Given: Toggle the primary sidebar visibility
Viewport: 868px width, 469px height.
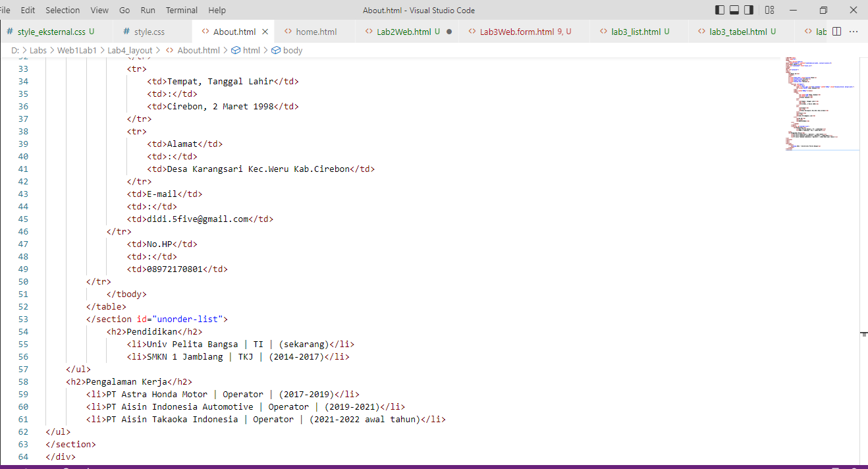Looking at the screenshot, I should [719, 10].
